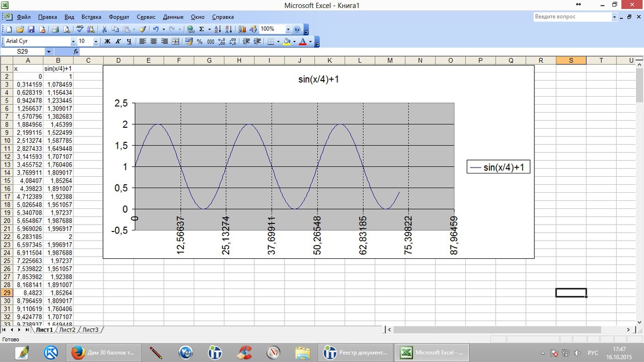Toggle italic formatting with the К button
Image resolution: width=644 pixels, height=362 pixels.
tap(118, 41)
